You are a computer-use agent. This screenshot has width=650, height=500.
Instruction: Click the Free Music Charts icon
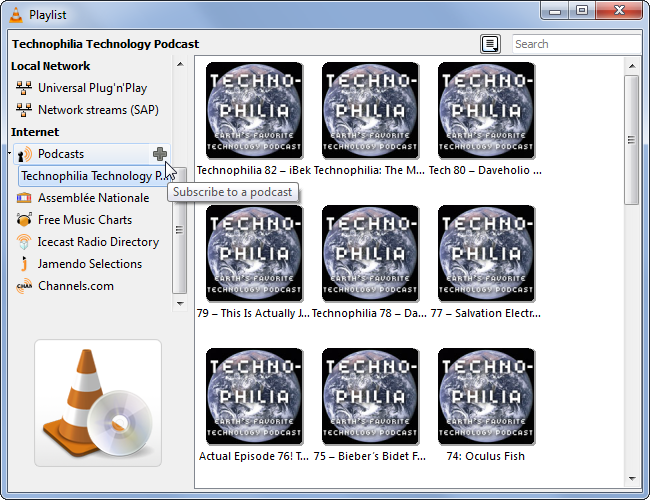tap(24, 220)
